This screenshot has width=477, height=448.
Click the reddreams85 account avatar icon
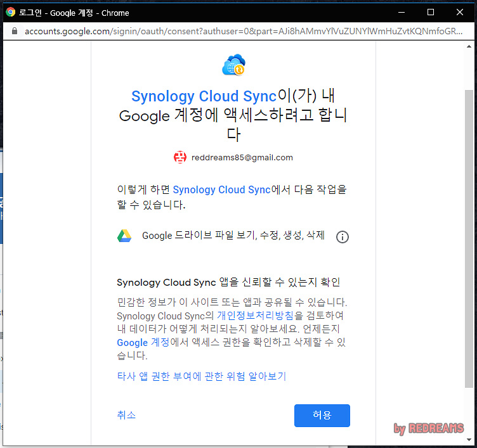point(180,157)
